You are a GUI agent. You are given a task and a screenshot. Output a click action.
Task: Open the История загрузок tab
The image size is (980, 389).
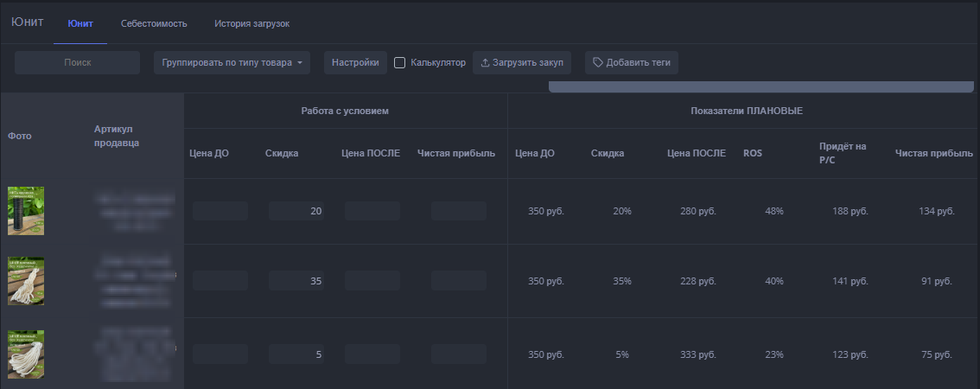pos(251,23)
